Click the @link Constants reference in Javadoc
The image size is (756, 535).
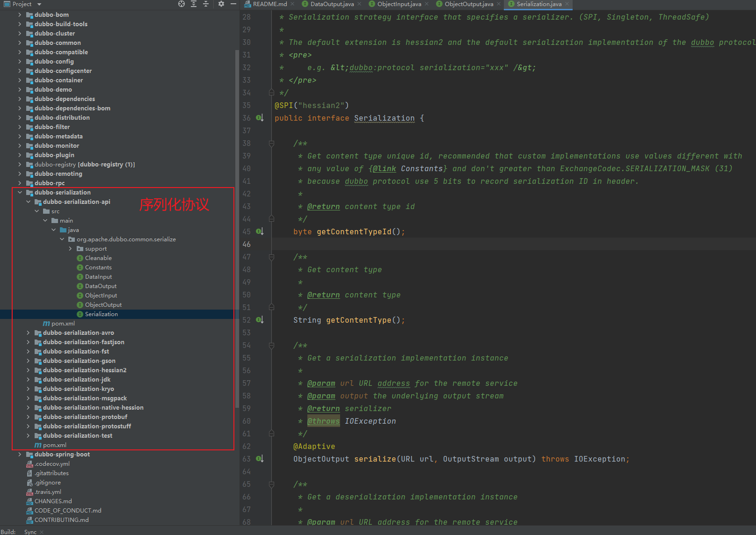(x=407, y=169)
